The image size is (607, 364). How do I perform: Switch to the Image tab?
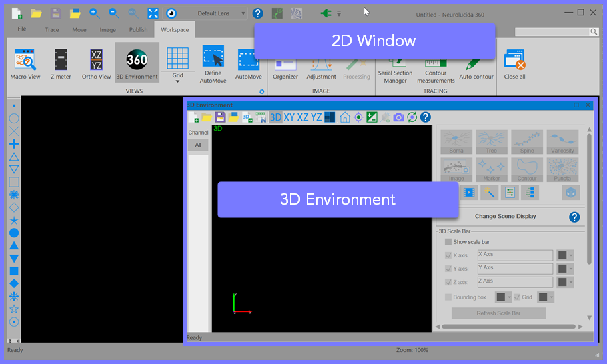pos(107,30)
